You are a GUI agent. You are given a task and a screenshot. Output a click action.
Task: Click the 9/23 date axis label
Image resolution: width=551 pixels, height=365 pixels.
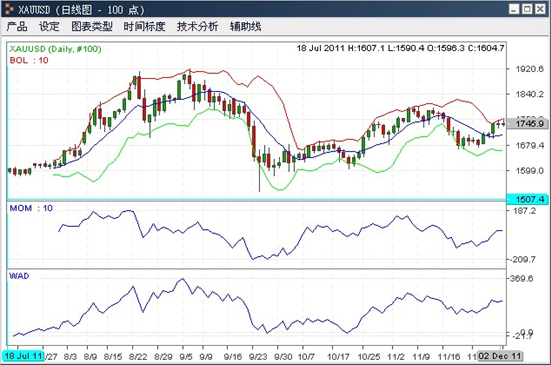[258, 357]
